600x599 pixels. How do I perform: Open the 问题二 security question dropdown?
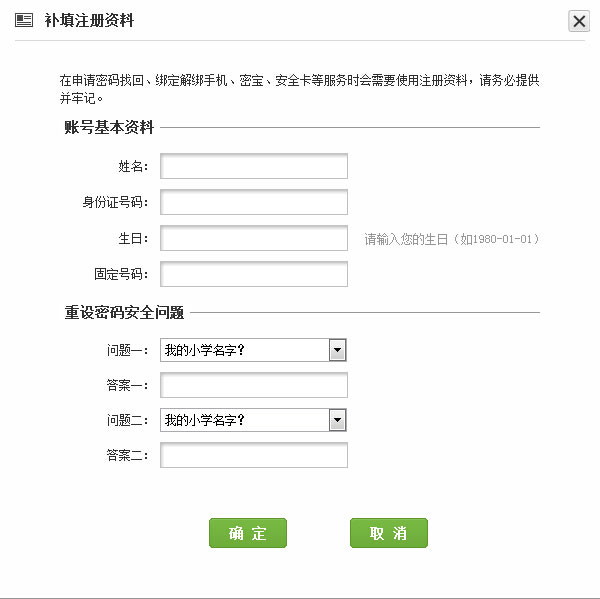[254, 420]
